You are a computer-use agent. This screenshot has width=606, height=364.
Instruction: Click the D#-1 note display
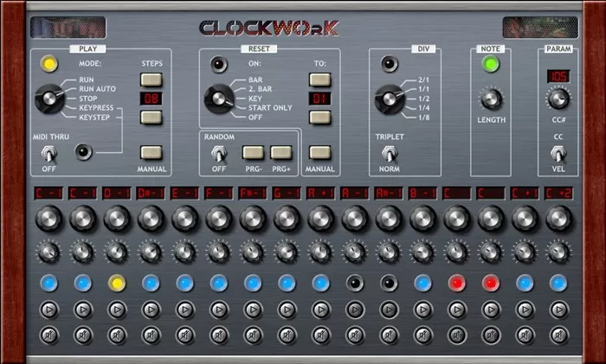tap(151, 193)
